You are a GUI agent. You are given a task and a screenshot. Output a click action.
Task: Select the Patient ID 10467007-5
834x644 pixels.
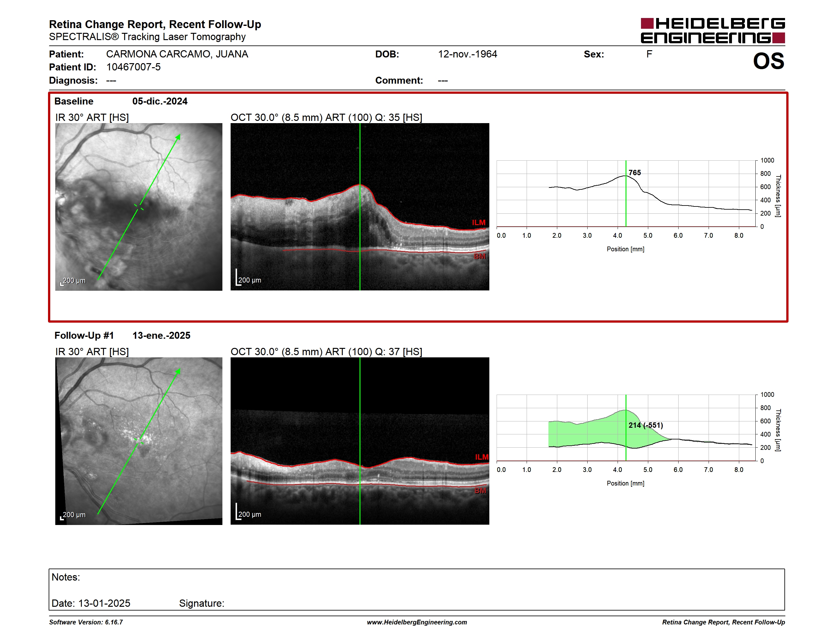(133, 67)
